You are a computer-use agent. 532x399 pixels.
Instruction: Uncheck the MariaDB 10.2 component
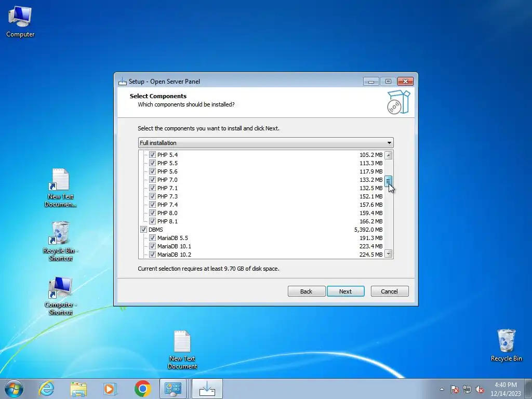[x=152, y=255]
